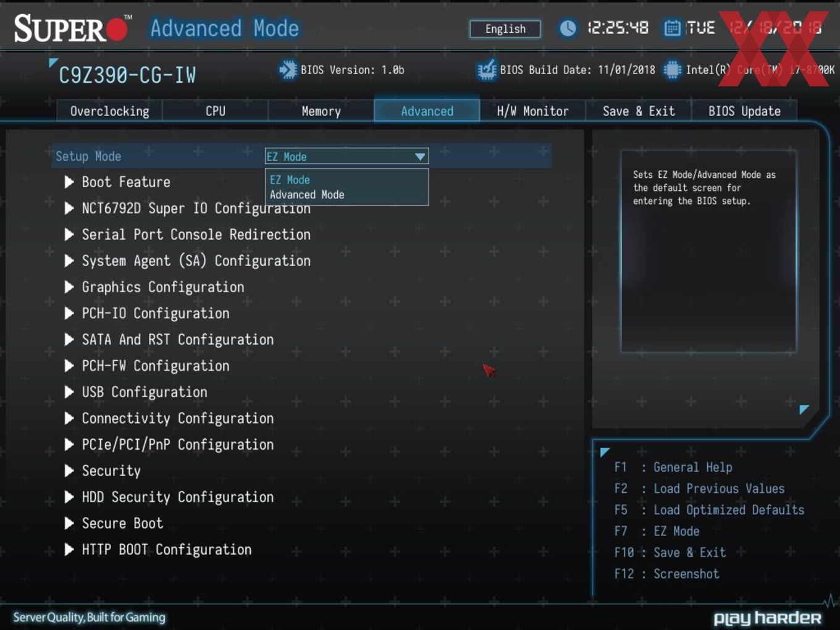Viewport: 840px width, 630px height.
Task: Open the HDD Security Configuration submenu
Action: pyautogui.click(x=178, y=497)
